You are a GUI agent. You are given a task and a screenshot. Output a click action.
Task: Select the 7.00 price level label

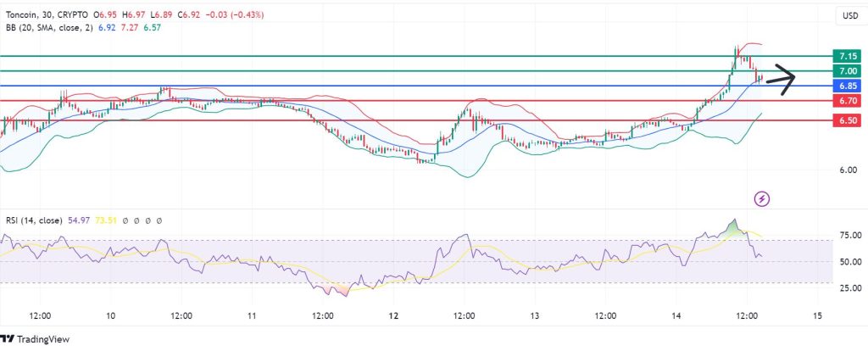[x=848, y=71]
